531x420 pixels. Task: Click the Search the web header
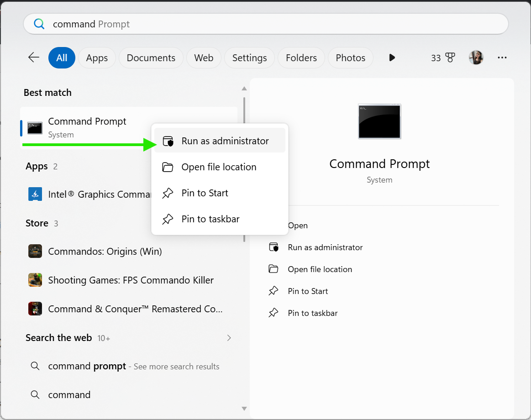click(x=58, y=338)
